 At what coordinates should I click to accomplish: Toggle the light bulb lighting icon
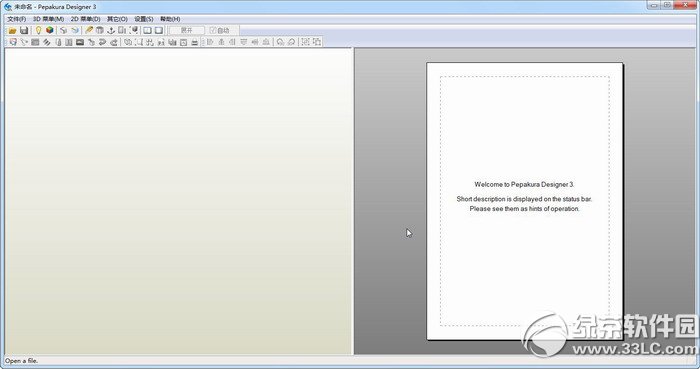(38, 30)
